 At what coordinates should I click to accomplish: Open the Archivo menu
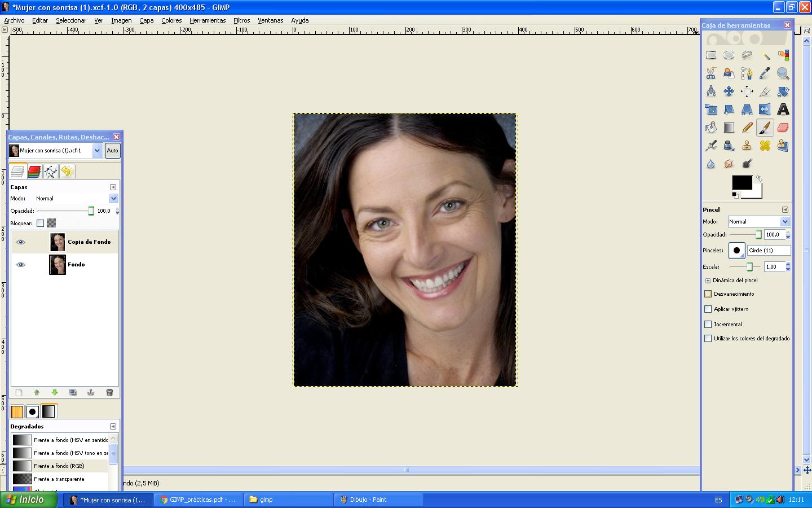pos(14,20)
